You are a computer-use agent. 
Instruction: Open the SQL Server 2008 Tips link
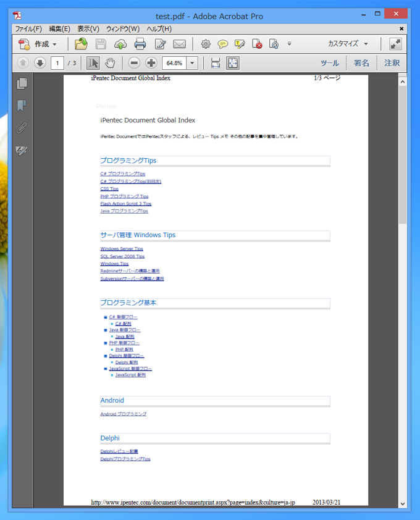click(x=122, y=256)
